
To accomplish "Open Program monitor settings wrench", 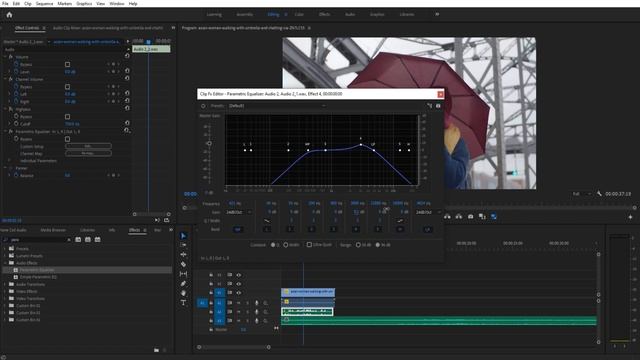I will [x=599, y=193].
